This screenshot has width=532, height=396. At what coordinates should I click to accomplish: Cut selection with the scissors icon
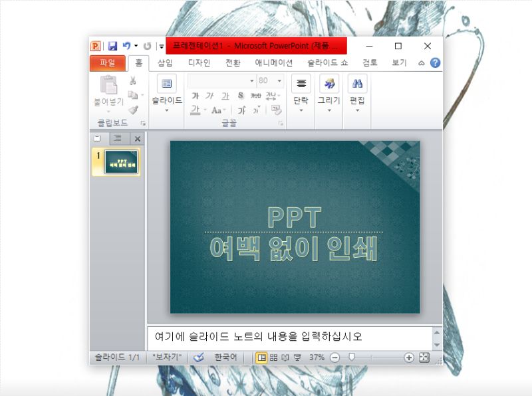(x=132, y=80)
